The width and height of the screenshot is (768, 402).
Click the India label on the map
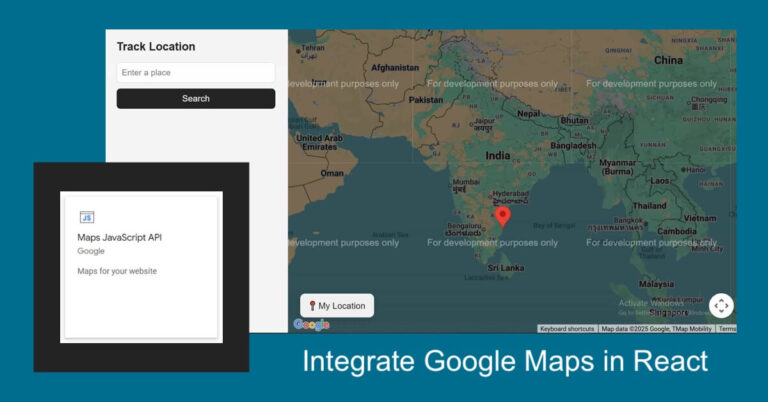point(497,156)
